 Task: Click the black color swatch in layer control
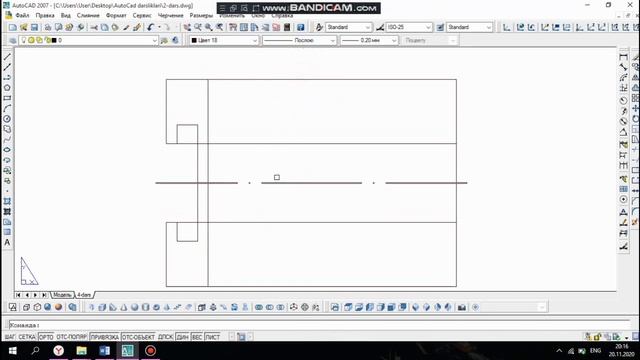click(x=54, y=40)
